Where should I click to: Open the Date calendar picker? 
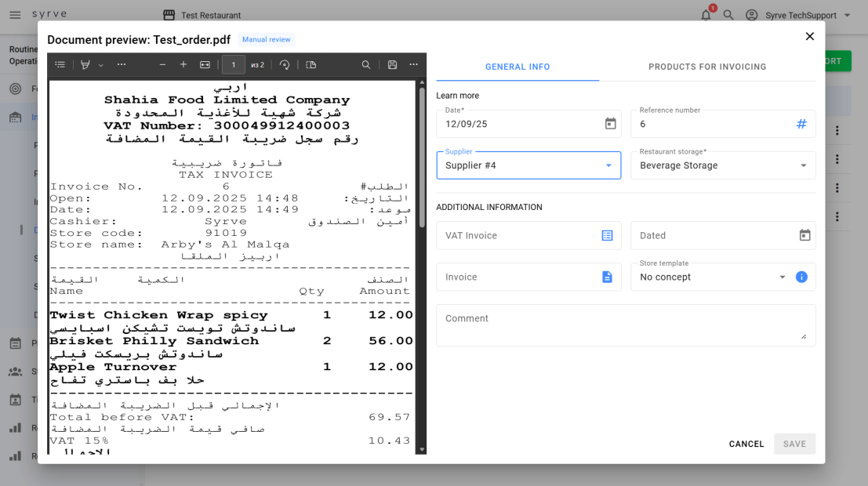pyautogui.click(x=610, y=123)
